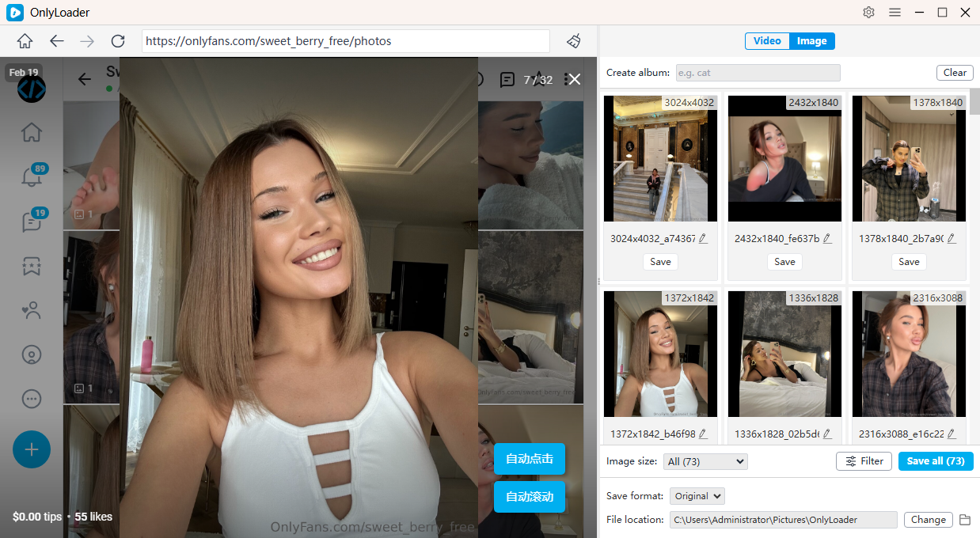The width and height of the screenshot is (980, 538).
Task: Open the hamburger menu in title bar
Action: tap(895, 13)
